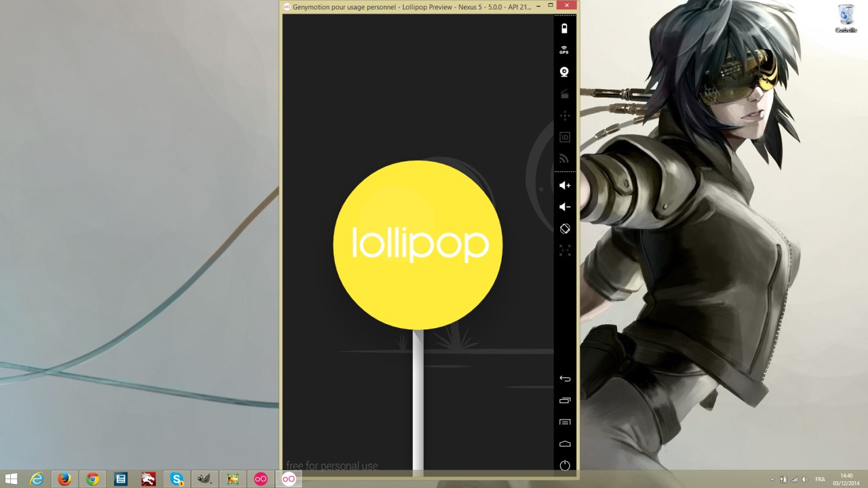Open the Windows Start menu
Image resolution: width=868 pixels, height=488 pixels.
pos(12,479)
